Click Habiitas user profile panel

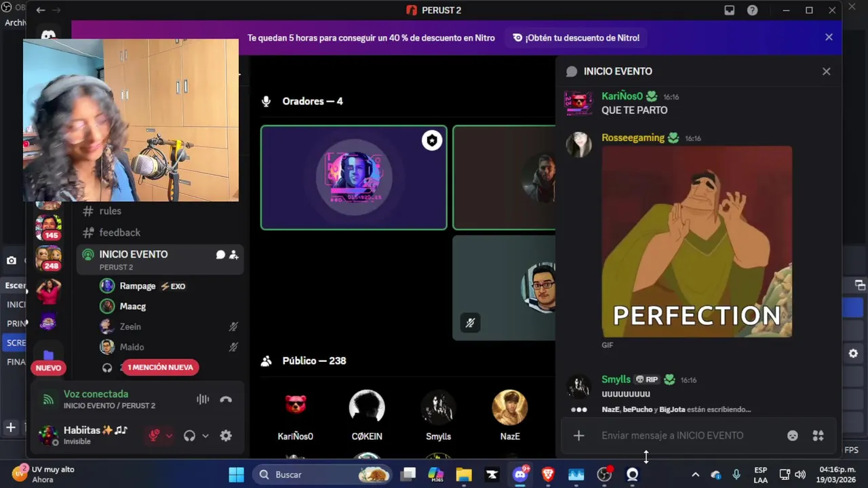(x=85, y=435)
